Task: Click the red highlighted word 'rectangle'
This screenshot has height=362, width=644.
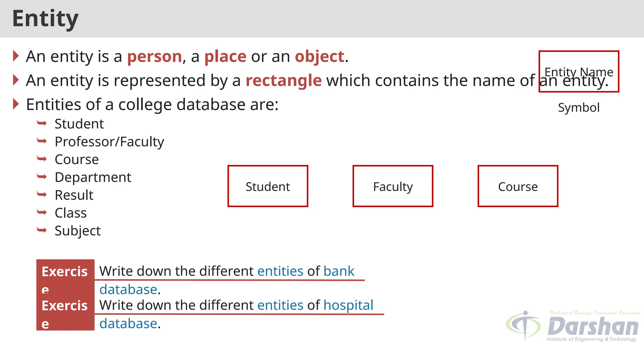Action: point(284,80)
